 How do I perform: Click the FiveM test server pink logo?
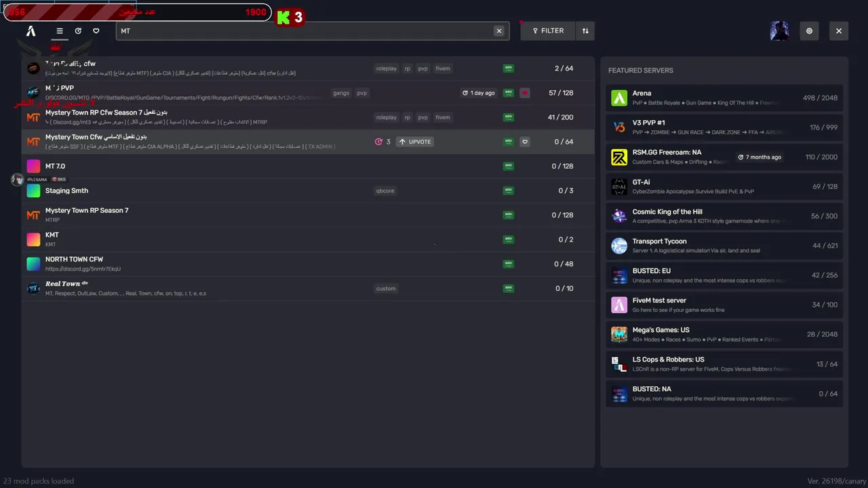click(619, 305)
